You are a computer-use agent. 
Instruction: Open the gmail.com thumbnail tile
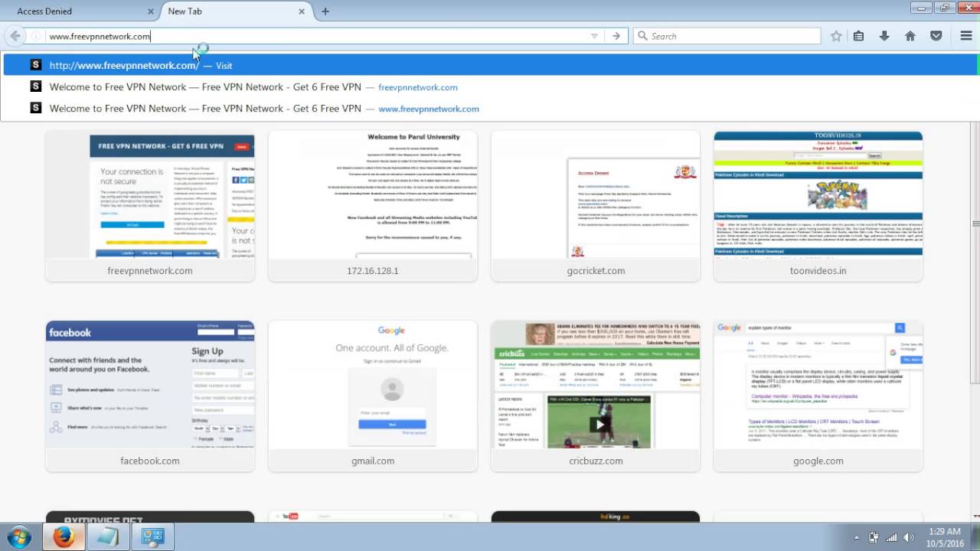pos(373,396)
